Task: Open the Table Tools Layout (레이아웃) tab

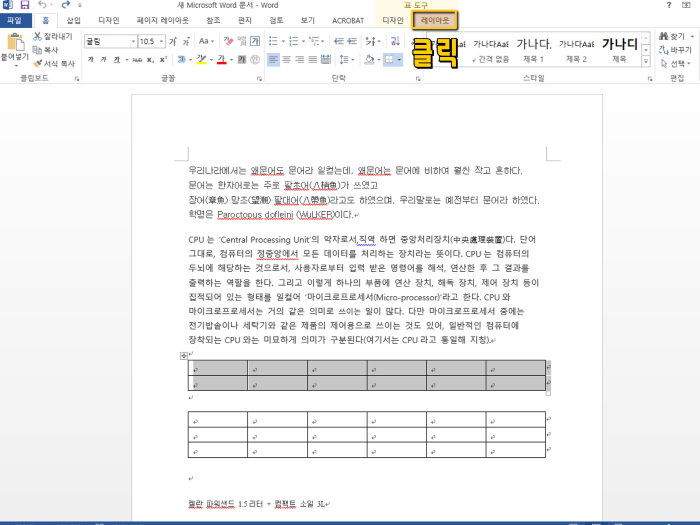Action: [435, 21]
